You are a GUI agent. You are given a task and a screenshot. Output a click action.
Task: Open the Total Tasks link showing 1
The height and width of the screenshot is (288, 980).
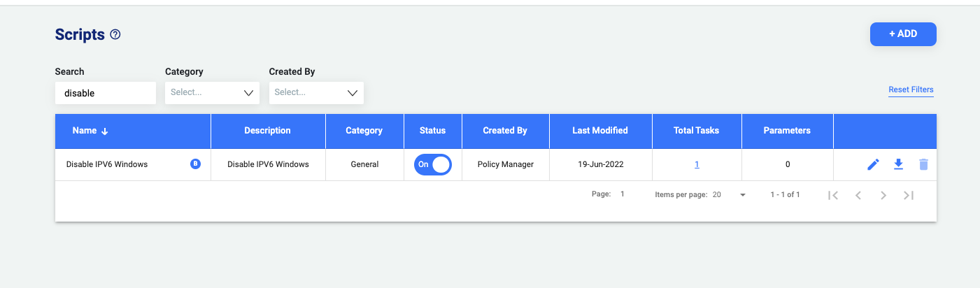pyautogui.click(x=697, y=165)
